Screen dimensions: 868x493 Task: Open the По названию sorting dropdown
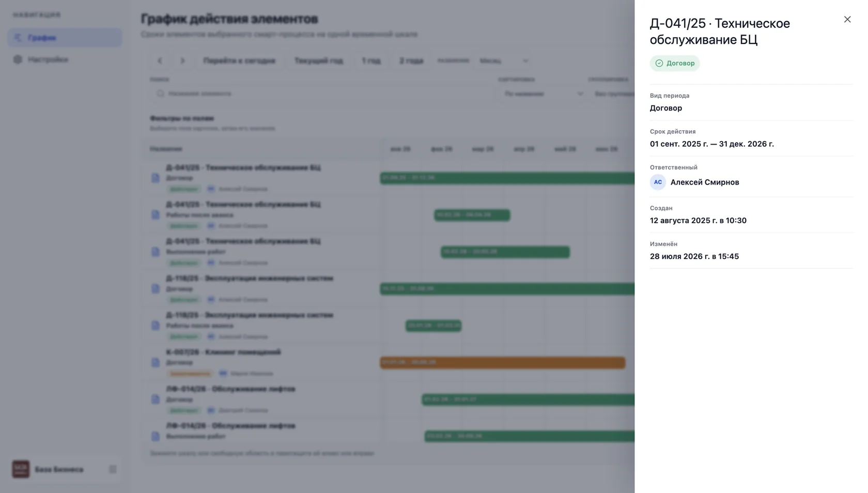click(544, 94)
